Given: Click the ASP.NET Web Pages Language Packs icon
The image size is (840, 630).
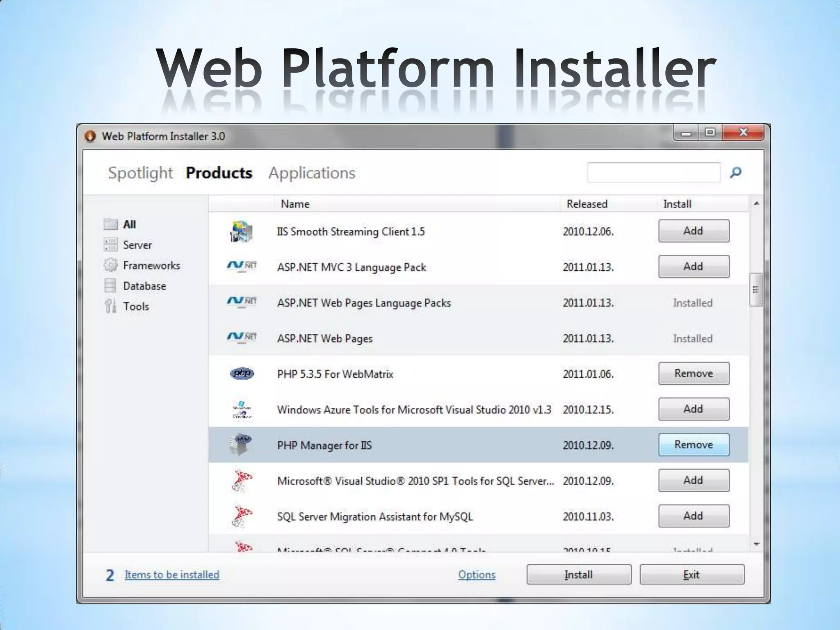Looking at the screenshot, I should 242,302.
